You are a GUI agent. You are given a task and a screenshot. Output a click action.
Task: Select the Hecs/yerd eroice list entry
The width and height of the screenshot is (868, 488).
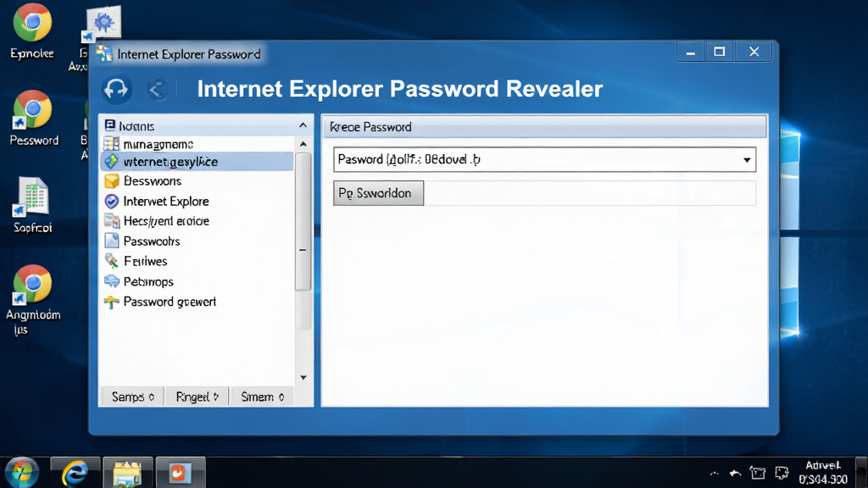tap(197, 221)
